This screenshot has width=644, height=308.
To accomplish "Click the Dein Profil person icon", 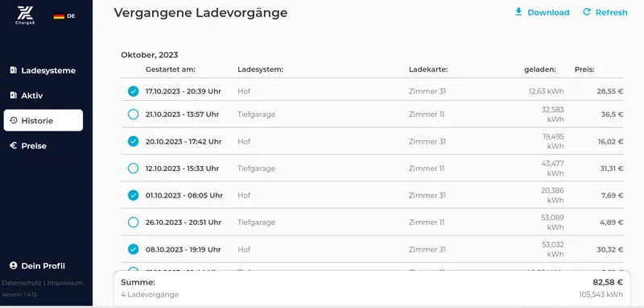I will (x=13, y=265).
